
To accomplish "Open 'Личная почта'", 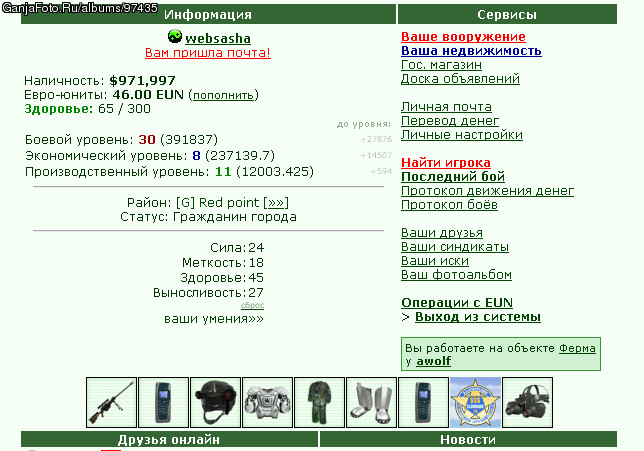I will (446, 107).
